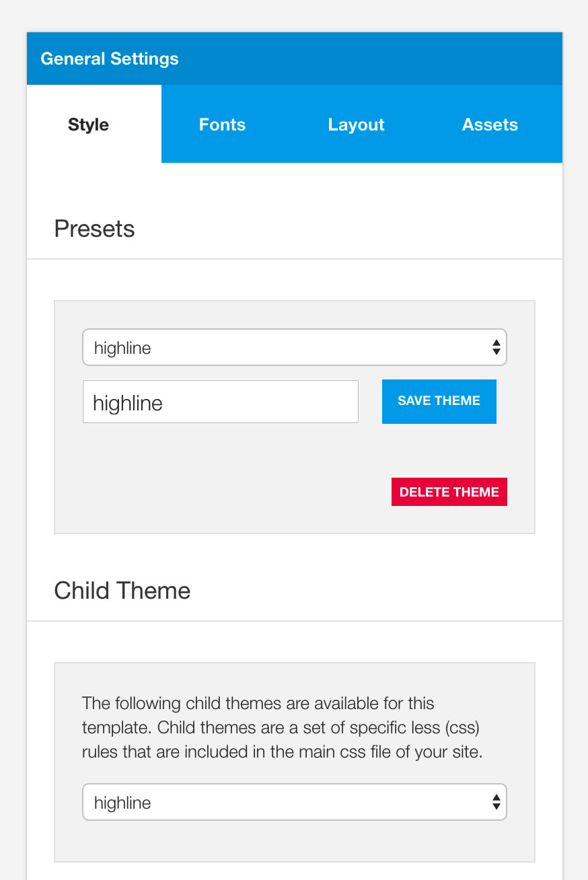
Task: Click the Presets section heading
Action: point(94,229)
